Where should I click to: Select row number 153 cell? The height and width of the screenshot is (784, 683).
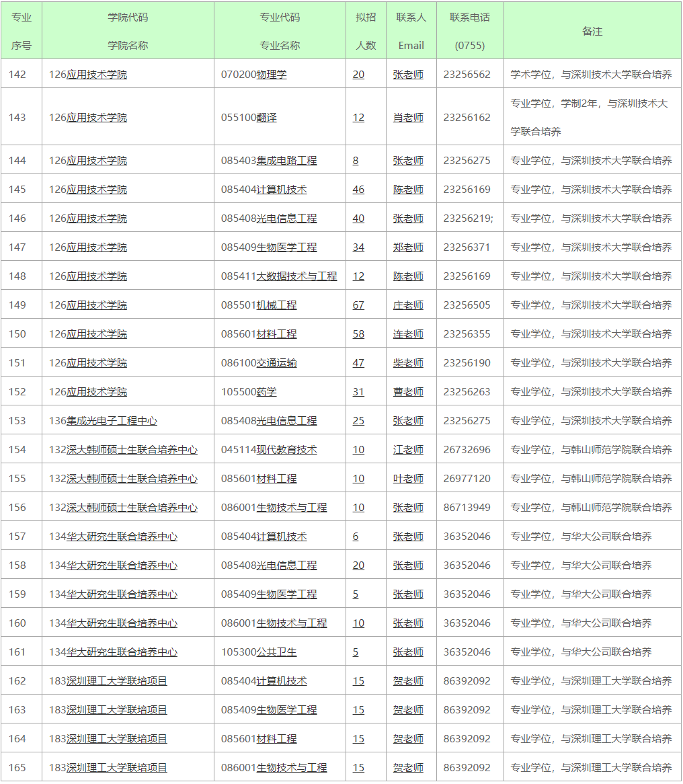tap(22, 420)
